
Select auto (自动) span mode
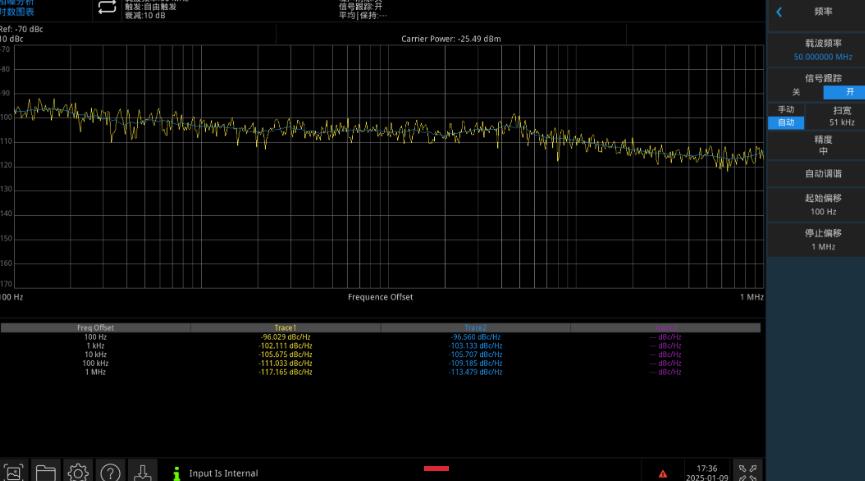(785, 122)
